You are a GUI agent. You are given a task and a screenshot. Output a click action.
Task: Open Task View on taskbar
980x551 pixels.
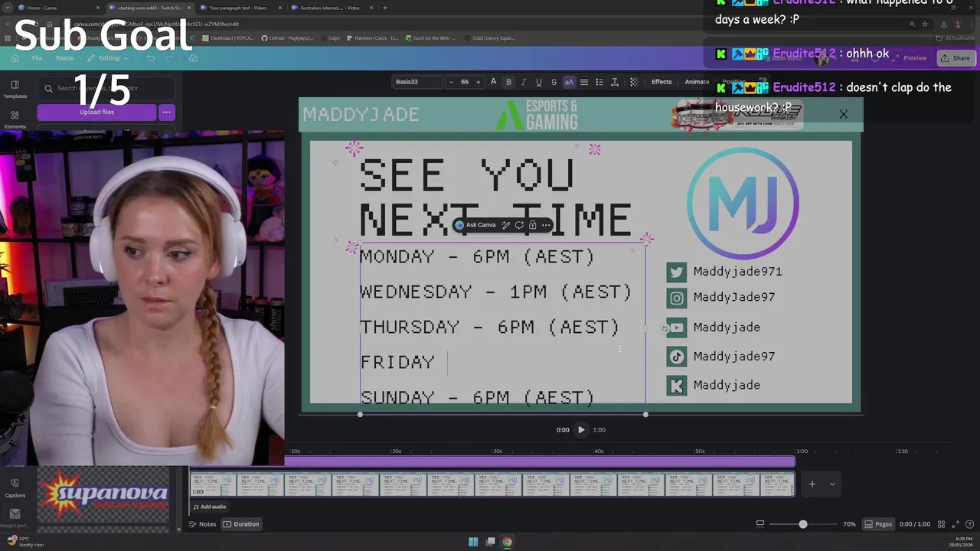click(x=490, y=542)
